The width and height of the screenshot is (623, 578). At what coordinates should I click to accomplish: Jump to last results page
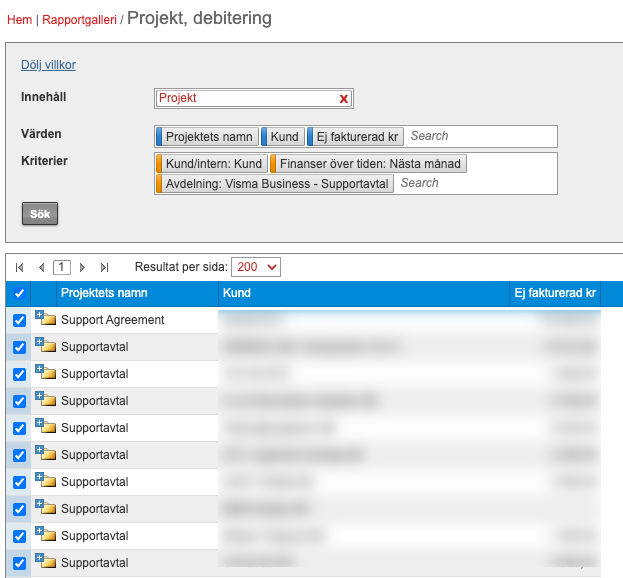(x=104, y=268)
